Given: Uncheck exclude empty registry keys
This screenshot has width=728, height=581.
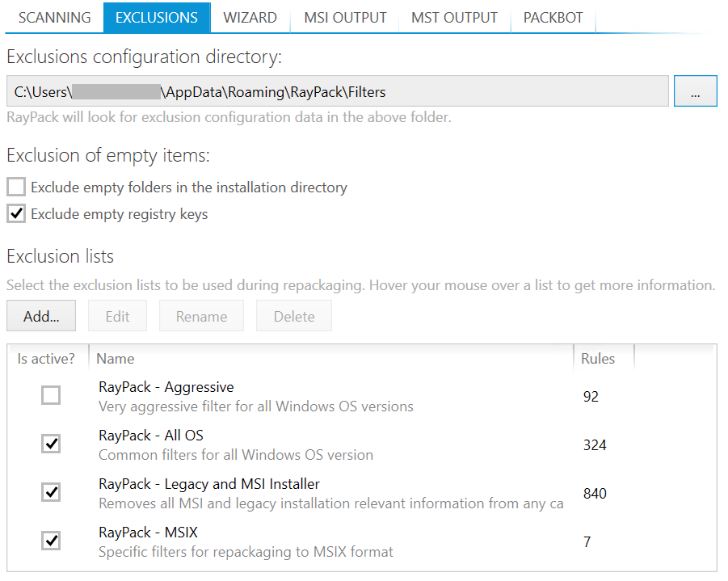Looking at the screenshot, I should click(16, 214).
